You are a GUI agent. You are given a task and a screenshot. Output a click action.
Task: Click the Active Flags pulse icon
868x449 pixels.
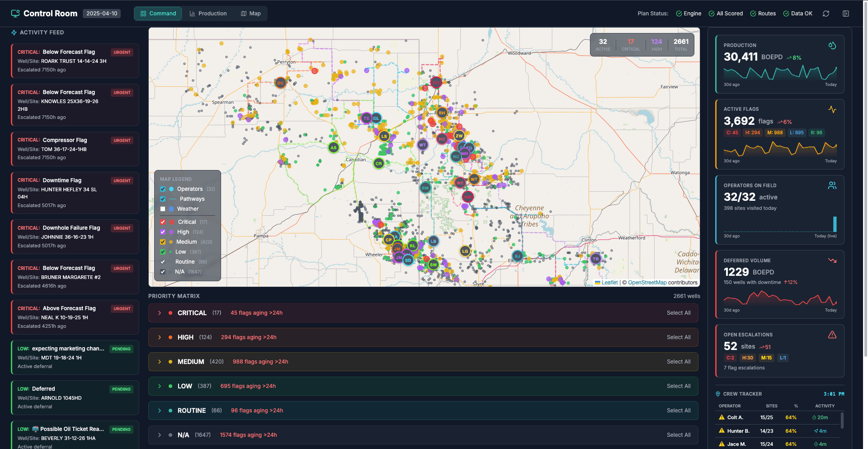[x=832, y=109]
